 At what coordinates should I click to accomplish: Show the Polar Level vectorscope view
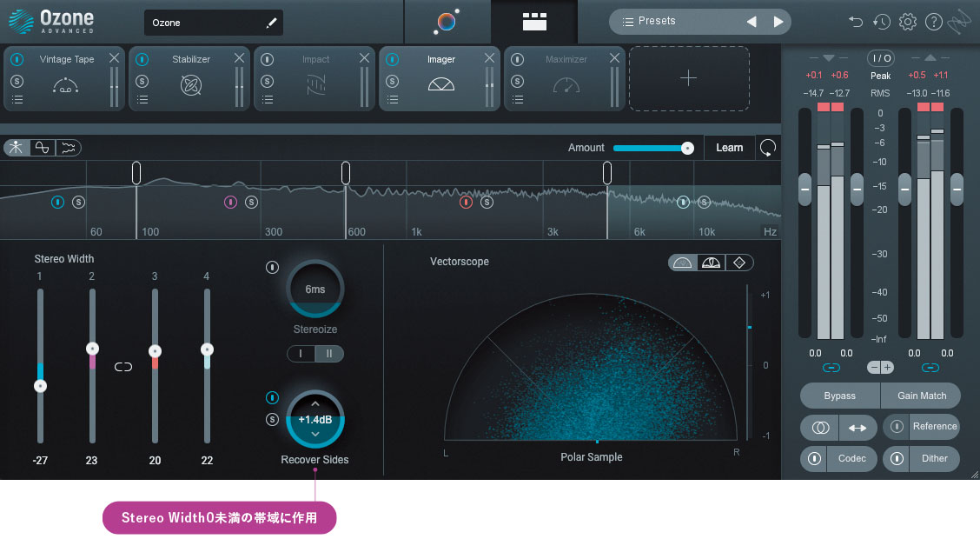(711, 263)
